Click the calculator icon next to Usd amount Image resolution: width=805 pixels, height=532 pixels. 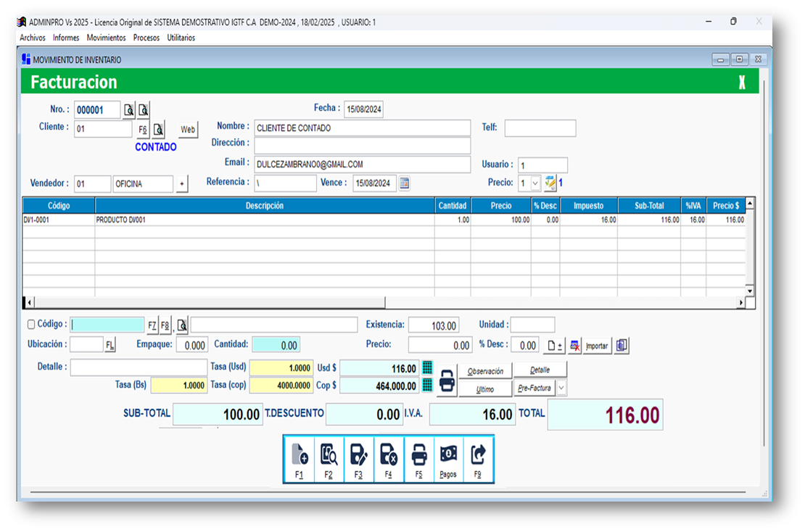point(426,367)
